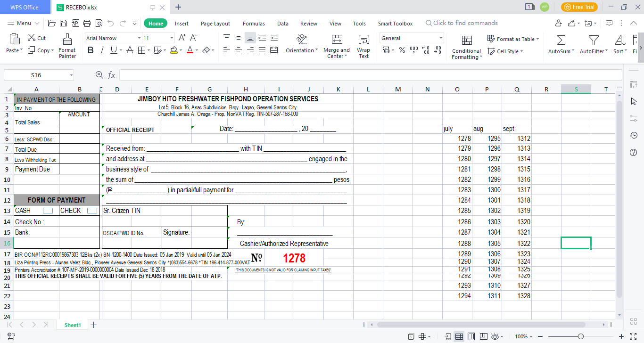
Task: Apply percent style to the cell
Action: (402, 50)
